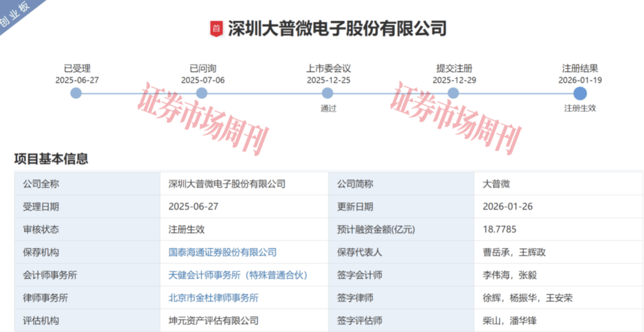Click the 提交注册 stage label text
Image resolution: width=644 pixels, height=332 pixels.
click(x=454, y=69)
